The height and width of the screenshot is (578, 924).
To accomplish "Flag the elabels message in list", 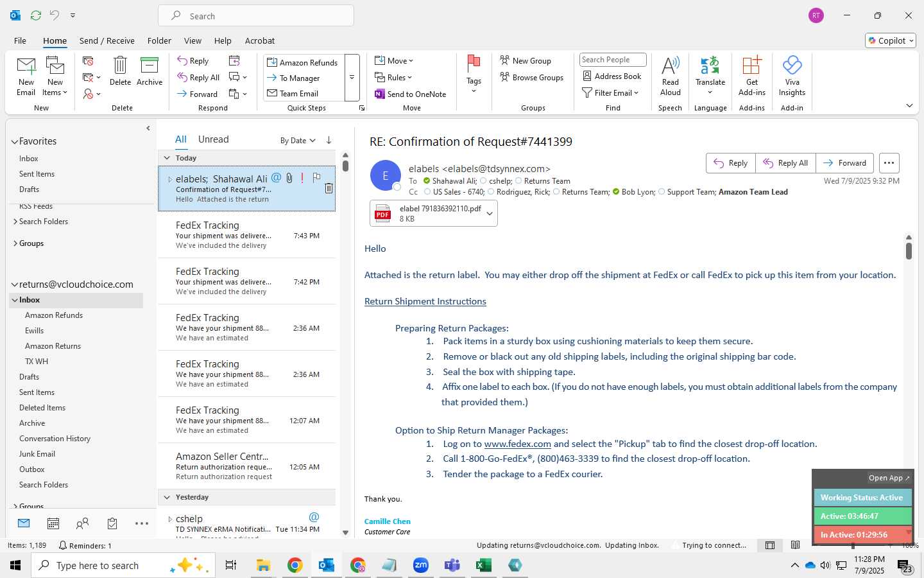I will tap(316, 178).
